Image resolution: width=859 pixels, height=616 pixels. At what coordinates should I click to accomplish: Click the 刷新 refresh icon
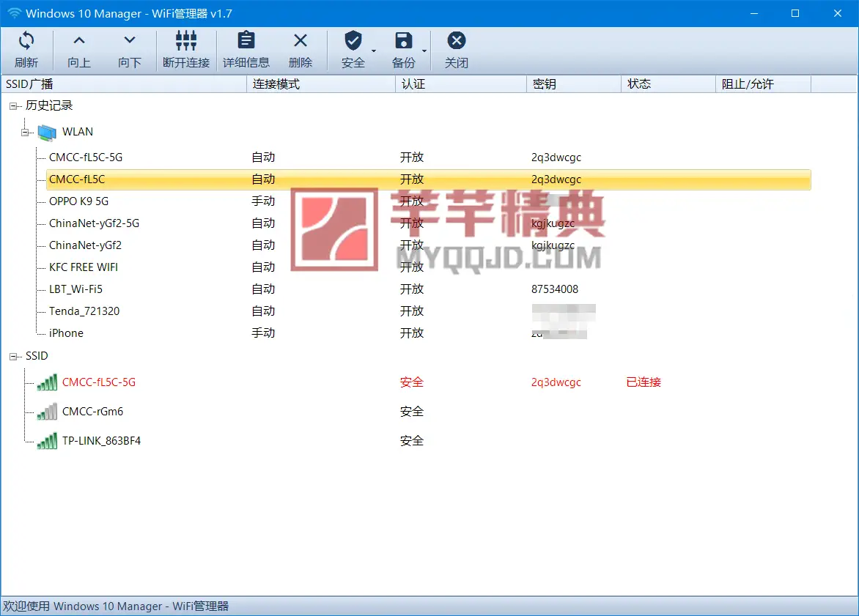coord(26,40)
